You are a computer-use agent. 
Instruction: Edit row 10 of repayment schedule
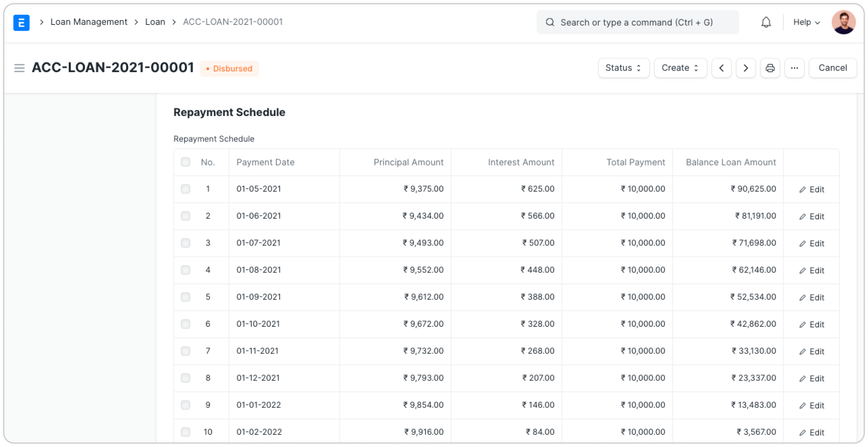click(x=811, y=432)
